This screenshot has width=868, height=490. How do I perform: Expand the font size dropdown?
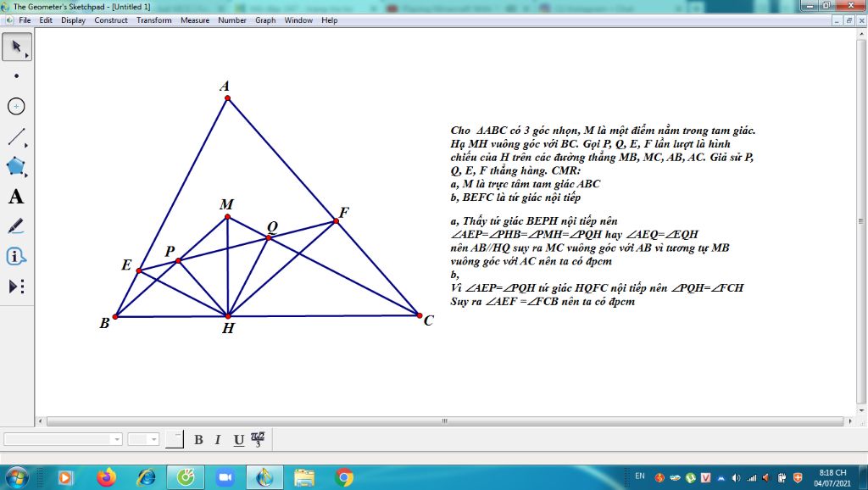click(154, 440)
